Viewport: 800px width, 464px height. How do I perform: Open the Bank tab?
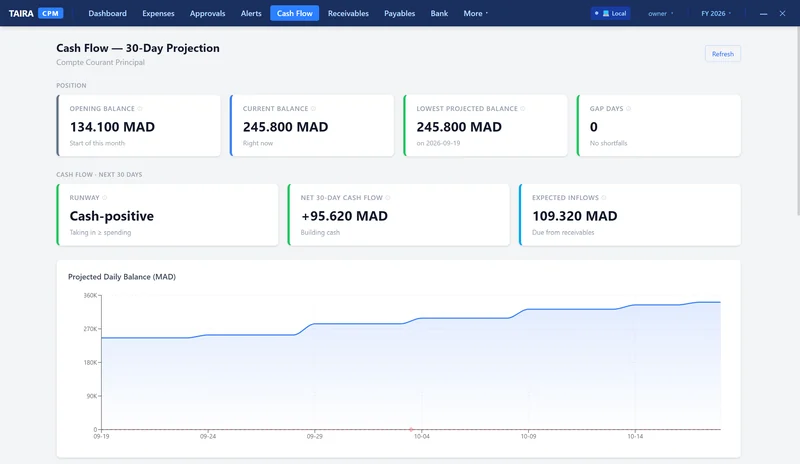coord(439,13)
